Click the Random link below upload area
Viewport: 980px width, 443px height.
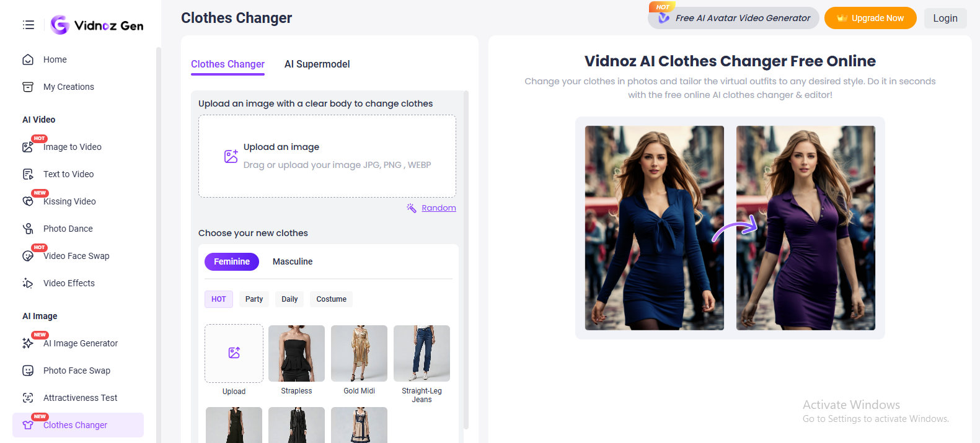click(438, 208)
